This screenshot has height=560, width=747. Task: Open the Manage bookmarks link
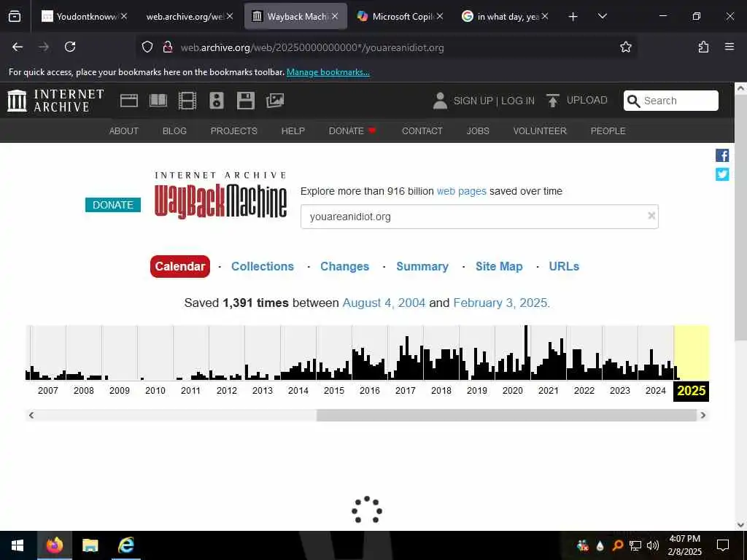(x=328, y=72)
